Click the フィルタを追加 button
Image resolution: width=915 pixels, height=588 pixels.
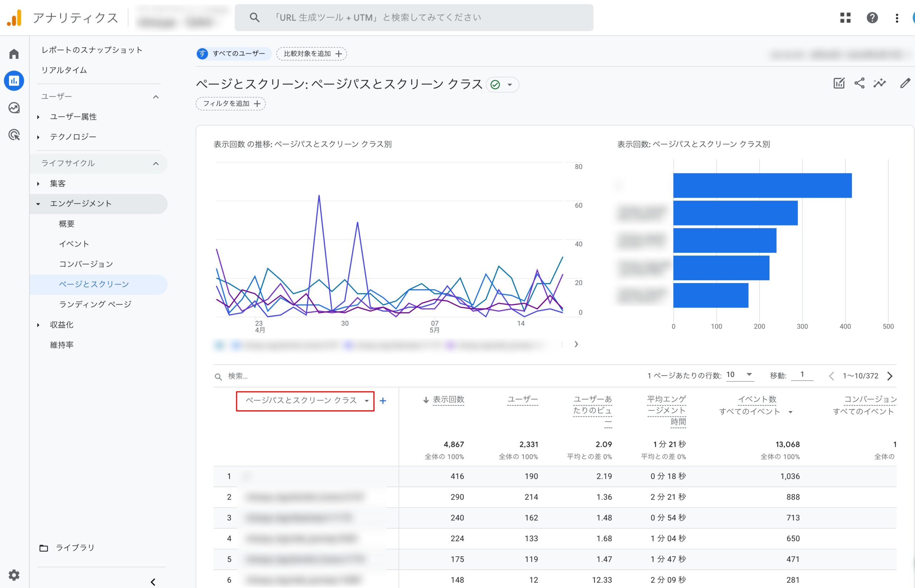(231, 103)
